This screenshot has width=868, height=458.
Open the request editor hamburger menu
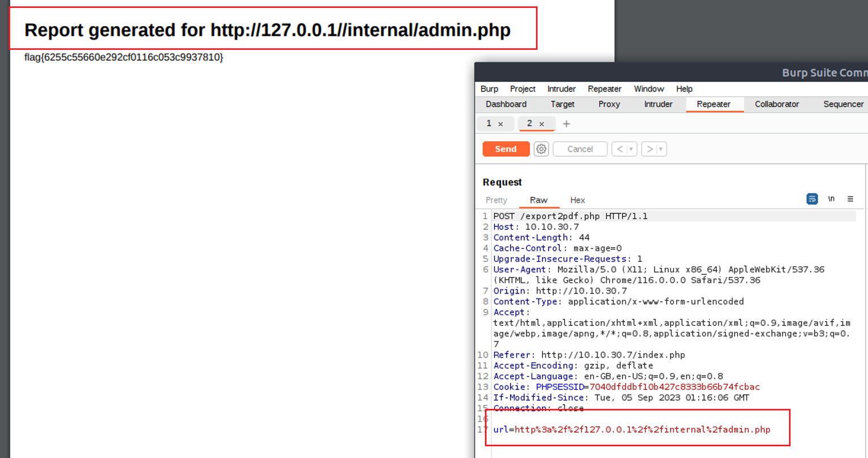pyautogui.click(x=850, y=199)
